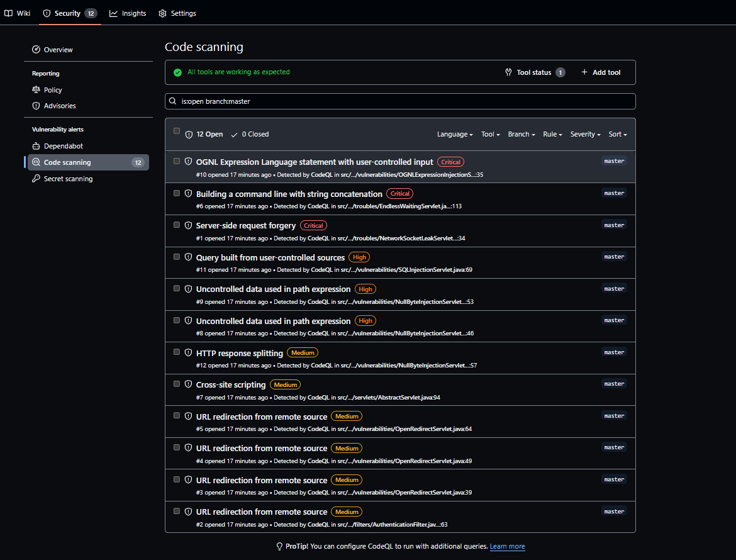Open the Language filter dropdown
The image size is (736, 560).
tap(455, 134)
